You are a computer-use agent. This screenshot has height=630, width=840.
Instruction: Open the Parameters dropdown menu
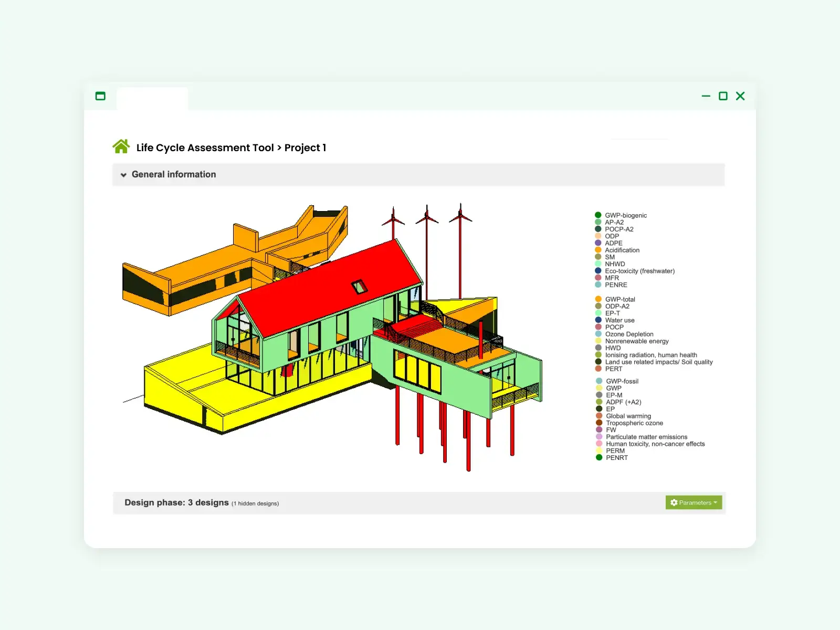click(x=694, y=502)
